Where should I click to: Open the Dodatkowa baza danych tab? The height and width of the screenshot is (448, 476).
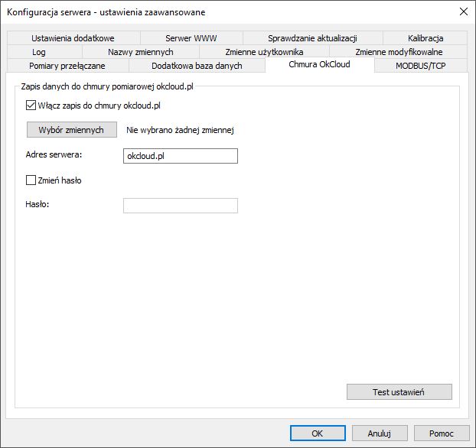pyautogui.click(x=197, y=66)
